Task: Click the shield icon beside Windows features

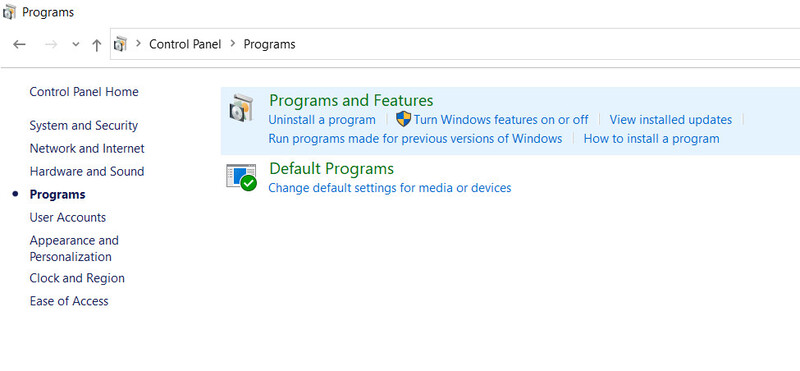Action: [404, 119]
